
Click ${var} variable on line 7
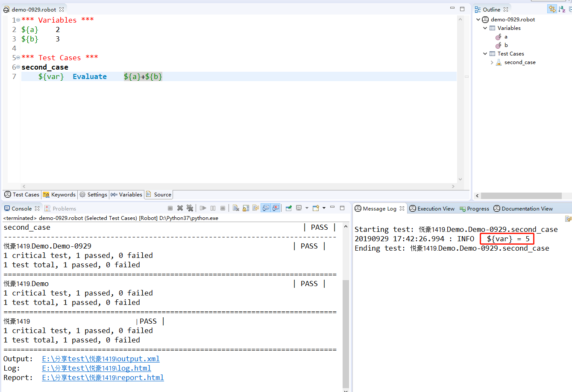pyautogui.click(x=51, y=76)
